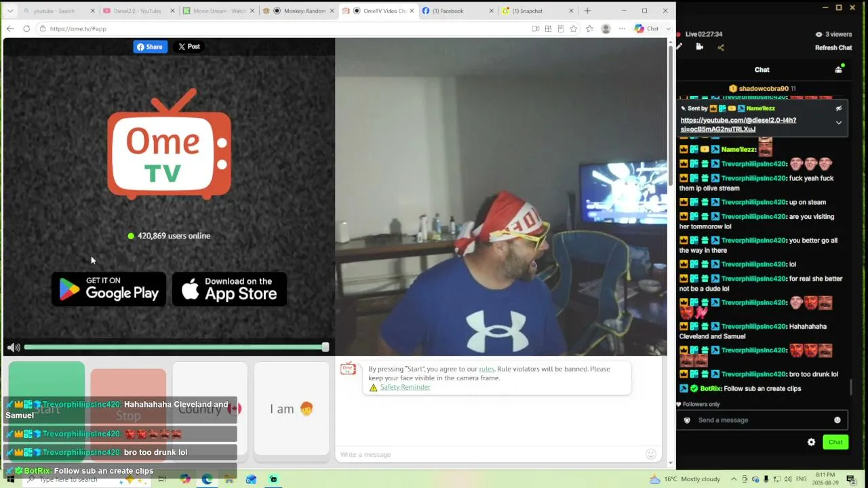This screenshot has height=488, width=868.
Task: Open the browser tab list chevron
Action: coord(10,11)
